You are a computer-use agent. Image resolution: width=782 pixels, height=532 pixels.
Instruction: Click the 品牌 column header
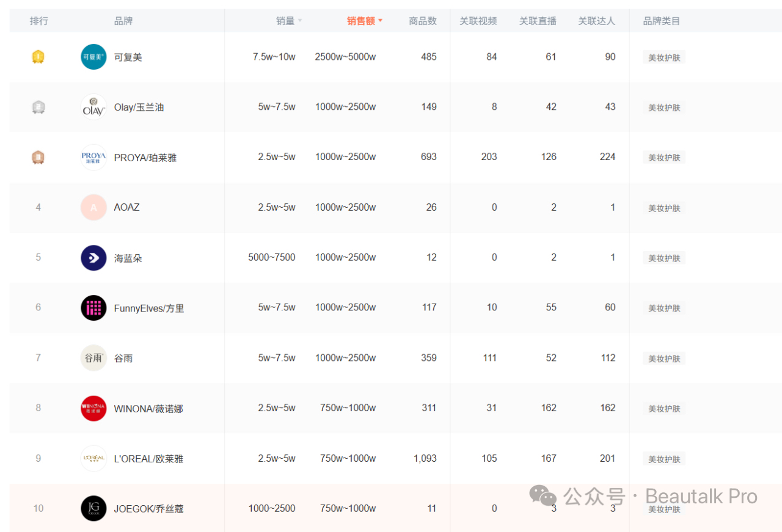(x=123, y=21)
